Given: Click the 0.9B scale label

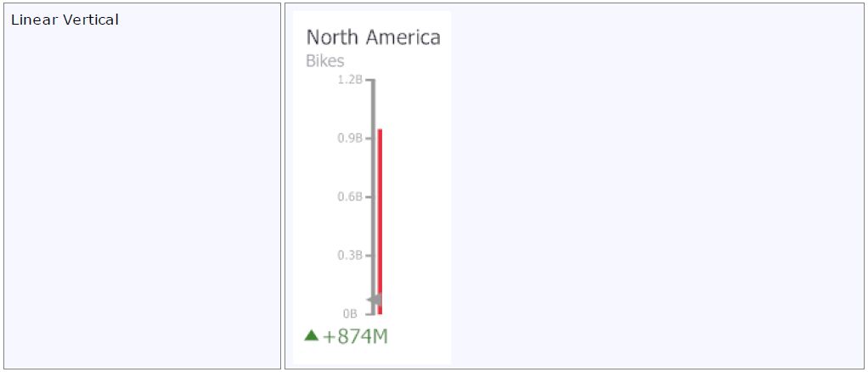Looking at the screenshot, I should [x=349, y=138].
